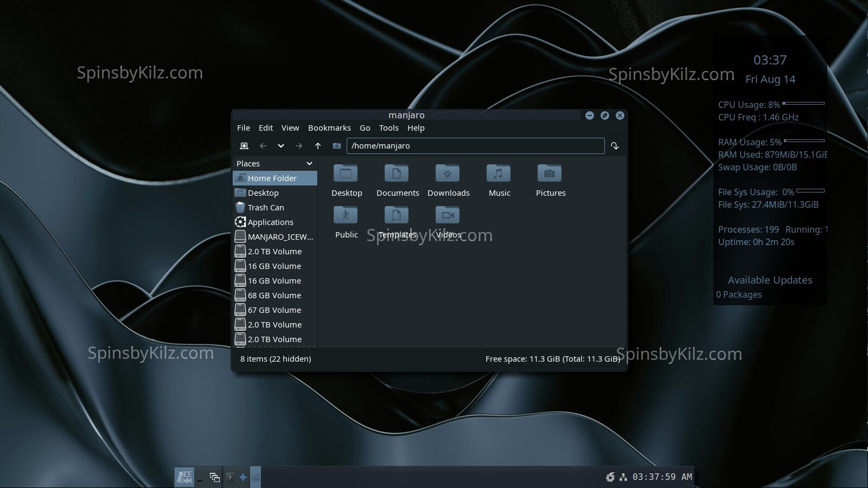Select the Templates folder icon

pyautogui.click(x=397, y=215)
